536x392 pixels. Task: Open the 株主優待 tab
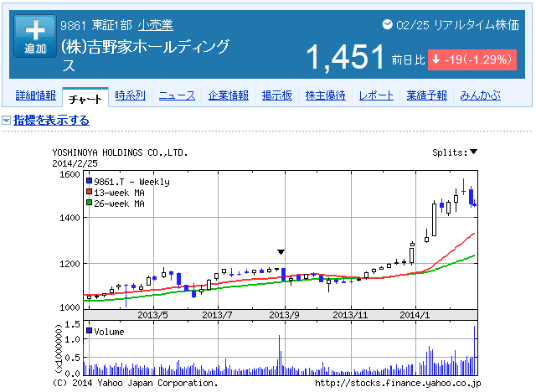tap(326, 95)
